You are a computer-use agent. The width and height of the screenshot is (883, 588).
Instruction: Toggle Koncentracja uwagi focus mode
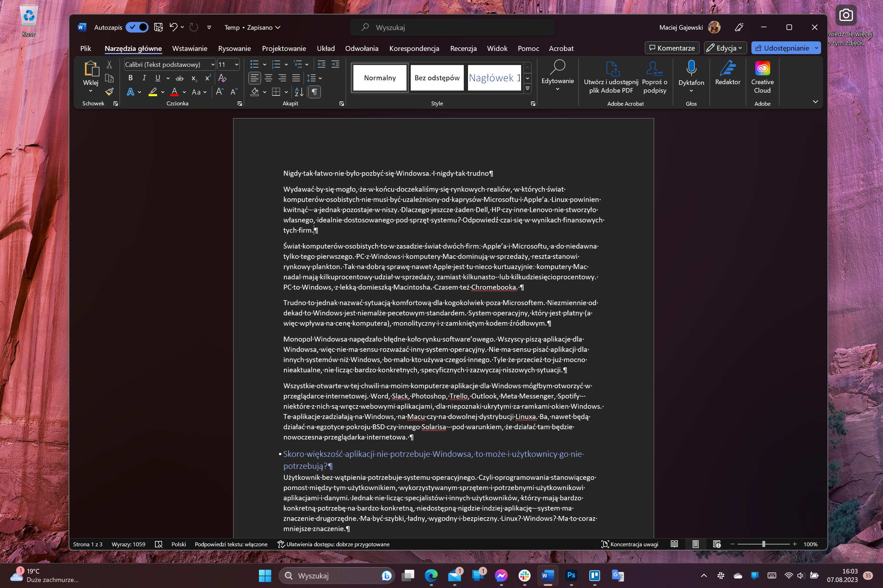[630, 544]
